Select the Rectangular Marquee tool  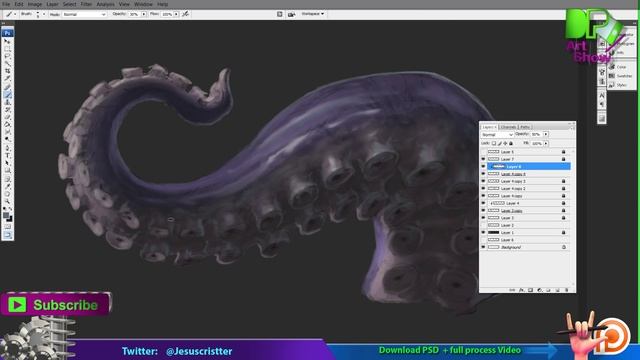(x=7, y=49)
